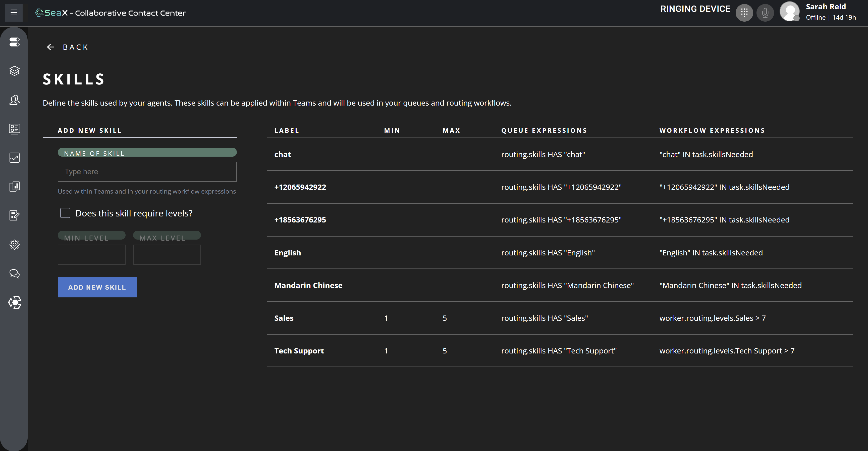The height and width of the screenshot is (451, 868).
Task: Click the analytics trend-line sidebar icon
Action: tap(14, 158)
